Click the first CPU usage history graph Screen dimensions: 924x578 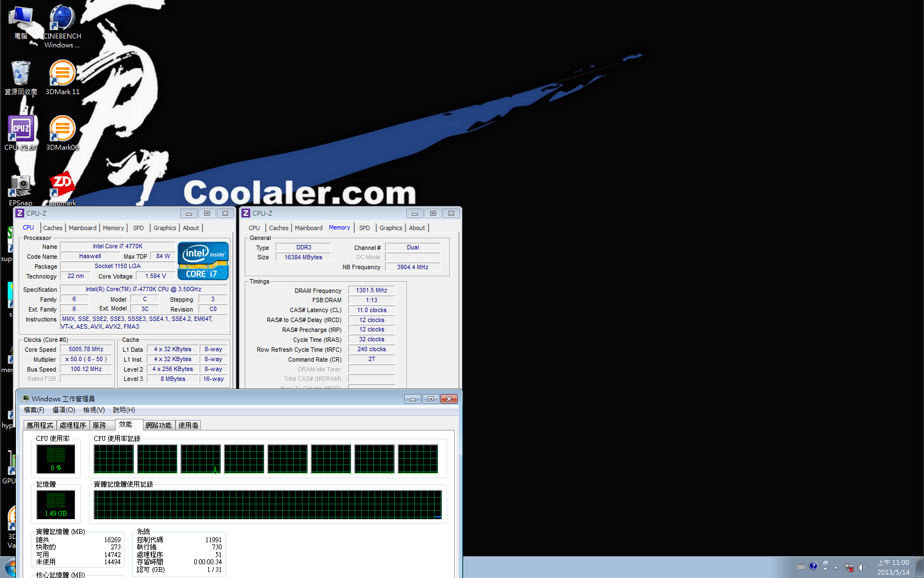coord(114,459)
